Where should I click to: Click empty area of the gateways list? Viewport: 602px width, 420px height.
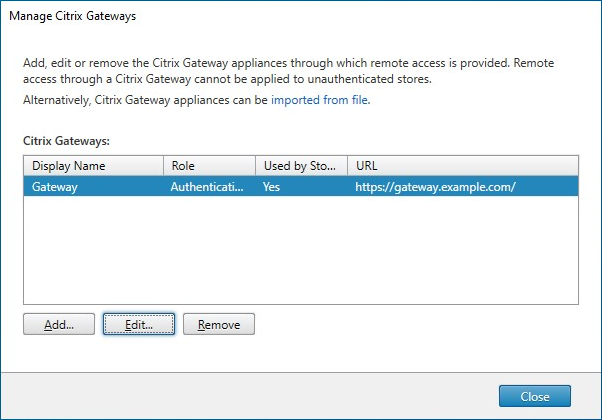click(x=300, y=250)
